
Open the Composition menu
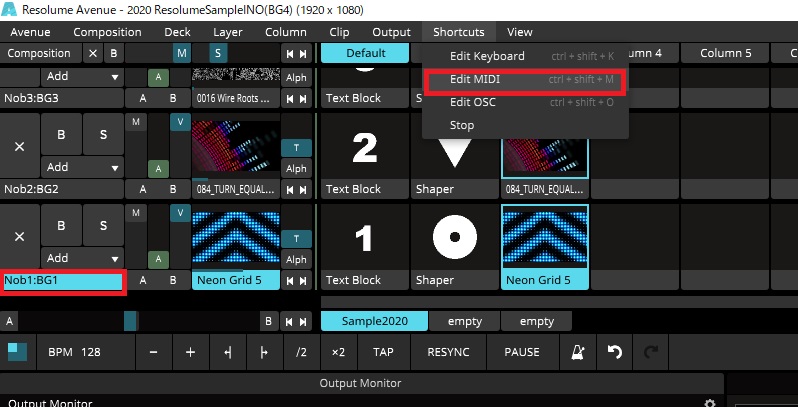click(x=107, y=32)
